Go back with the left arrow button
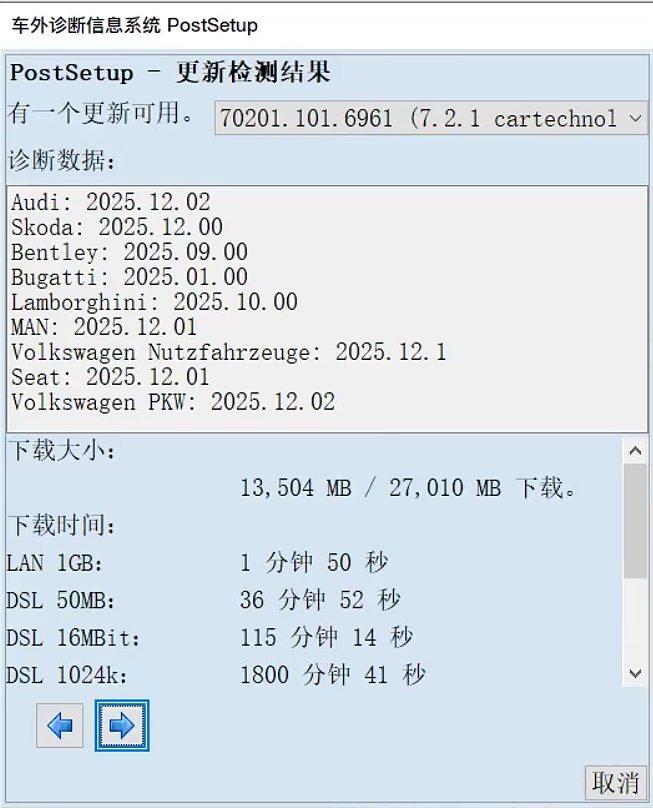Viewport: 653px width, 808px height. (x=60, y=726)
